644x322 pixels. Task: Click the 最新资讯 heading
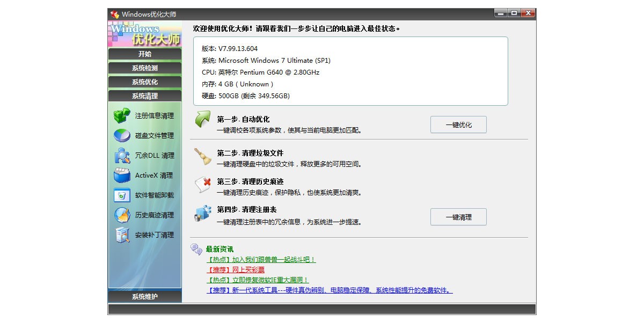[x=219, y=249]
